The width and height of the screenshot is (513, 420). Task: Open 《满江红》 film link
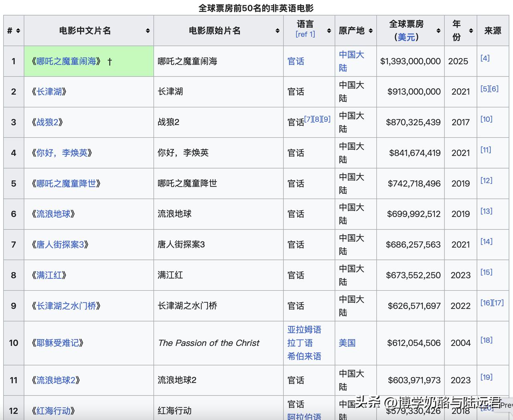pos(49,275)
